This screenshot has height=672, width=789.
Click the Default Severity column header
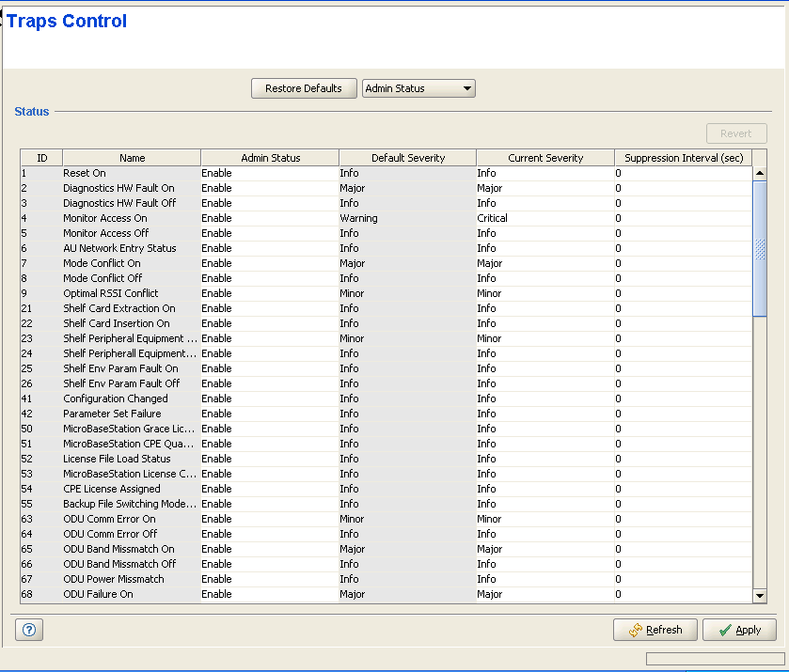(407, 158)
